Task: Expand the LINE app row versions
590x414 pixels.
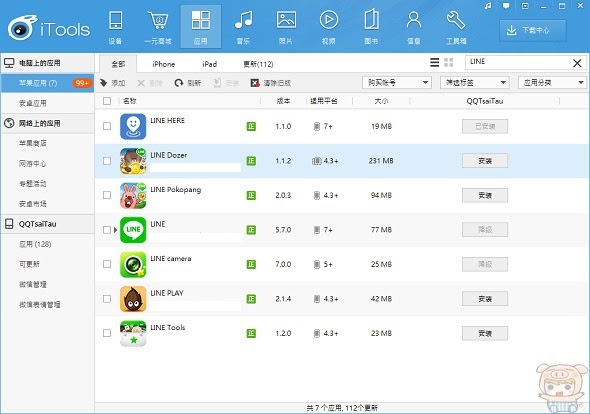Action: click(x=116, y=230)
